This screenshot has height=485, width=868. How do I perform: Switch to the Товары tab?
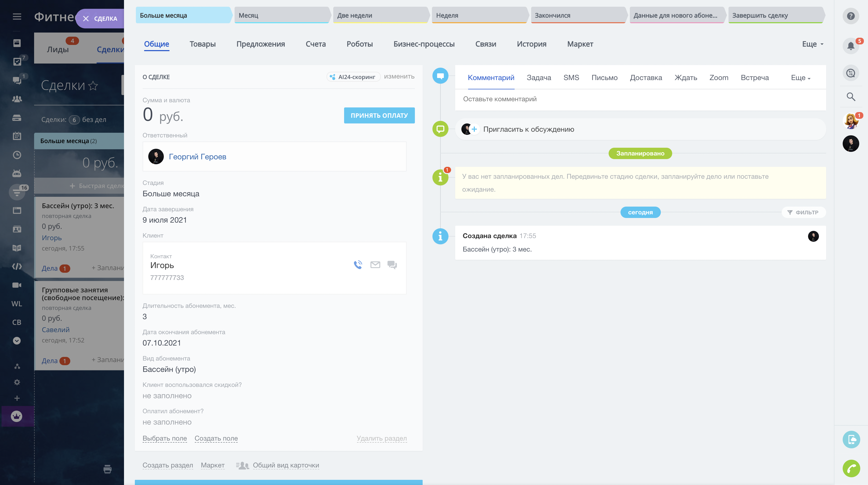coord(202,44)
